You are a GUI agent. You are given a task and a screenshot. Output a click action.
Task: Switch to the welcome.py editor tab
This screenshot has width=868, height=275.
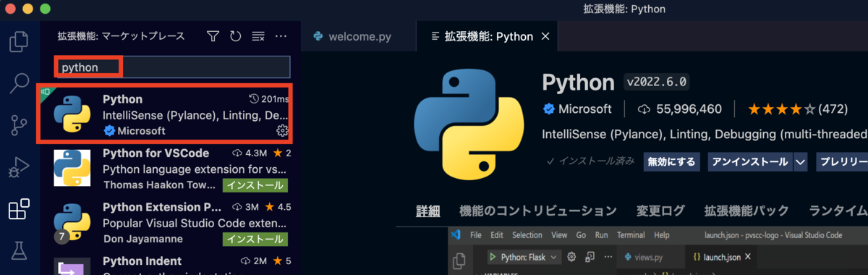coord(358,36)
